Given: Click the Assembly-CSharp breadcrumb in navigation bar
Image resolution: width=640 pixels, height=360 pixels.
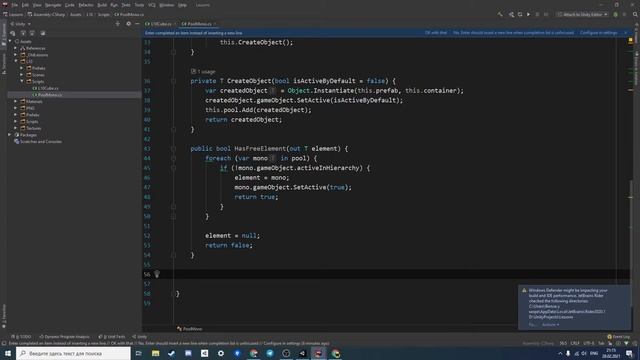Looking at the screenshot, I should pyautogui.click(x=46, y=14).
